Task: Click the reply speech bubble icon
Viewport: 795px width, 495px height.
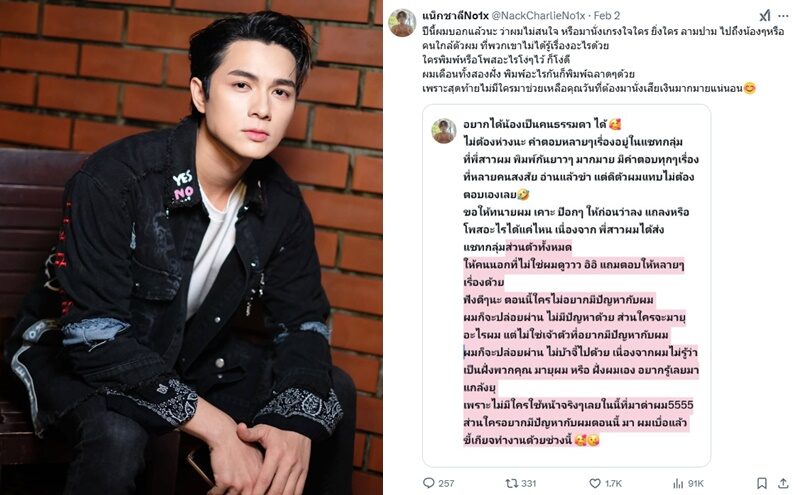Action: (429, 483)
